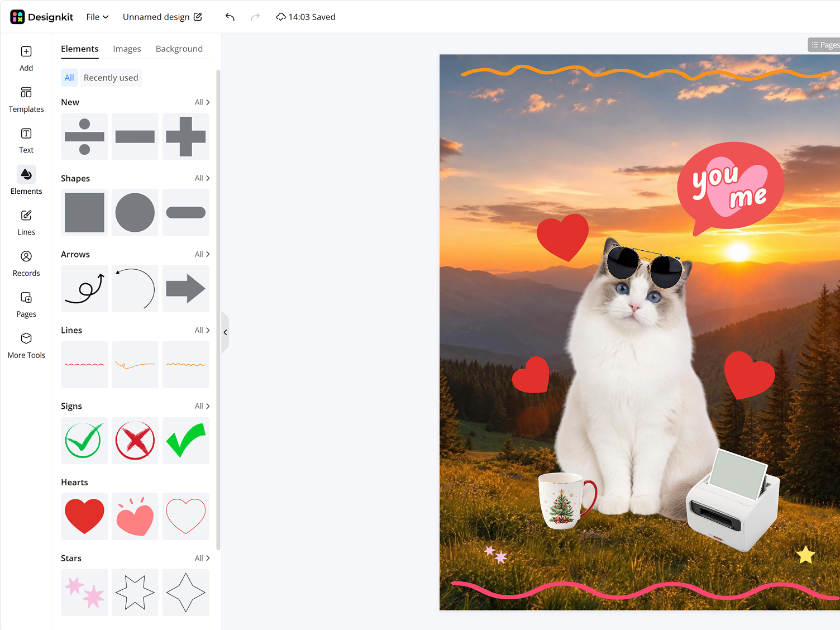This screenshot has height=630, width=840.
Task: Select the Christmas tree mug
Action: (x=567, y=501)
